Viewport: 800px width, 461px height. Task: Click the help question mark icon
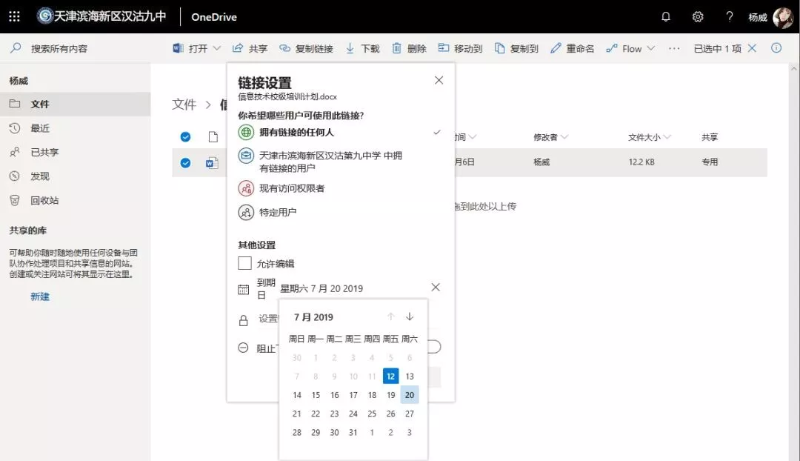coord(730,16)
